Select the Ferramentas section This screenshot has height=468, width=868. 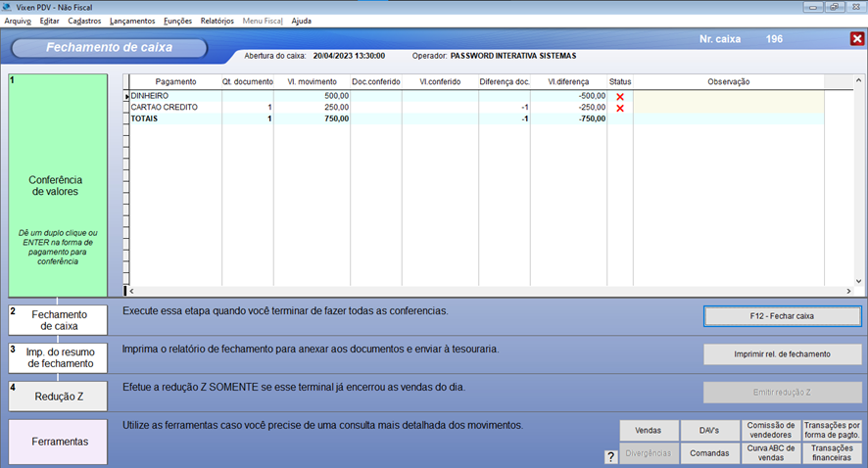(58, 442)
